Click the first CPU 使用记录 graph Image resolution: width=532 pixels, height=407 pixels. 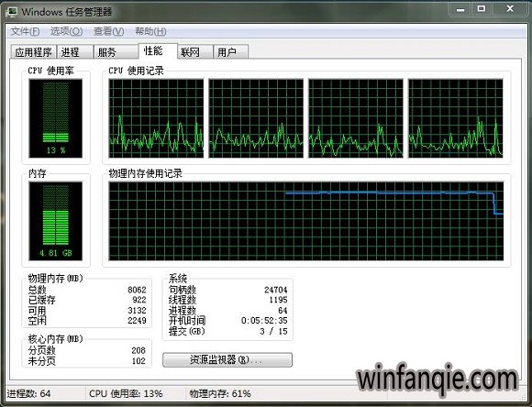pyautogui.click(x=156, y=118)
